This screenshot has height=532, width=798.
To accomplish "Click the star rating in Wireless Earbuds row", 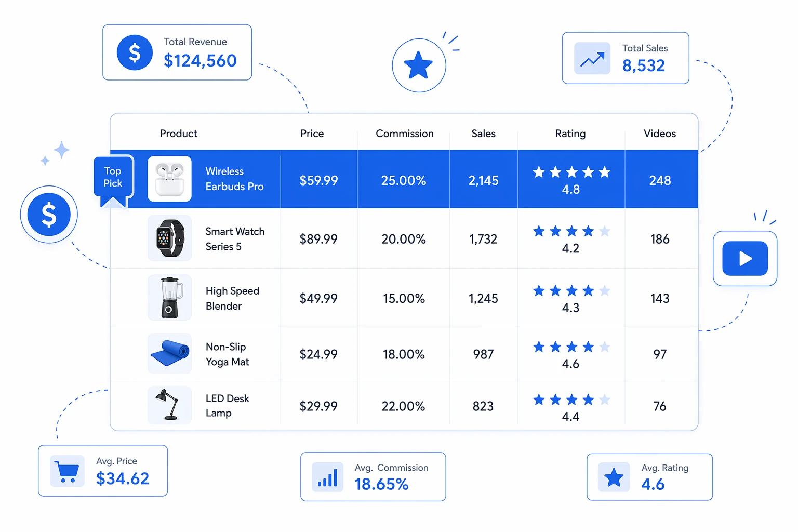I will (571, 172).
